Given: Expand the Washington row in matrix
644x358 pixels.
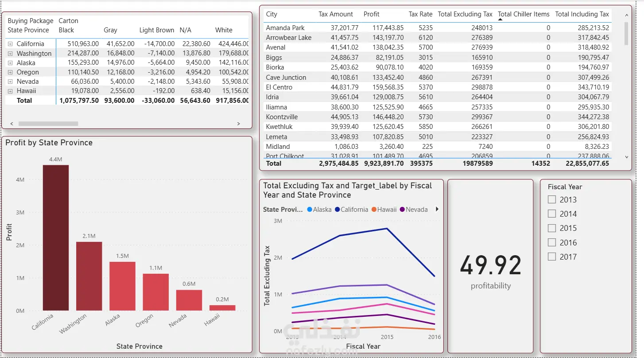Looking at the screenshot, I should point(10,53).
